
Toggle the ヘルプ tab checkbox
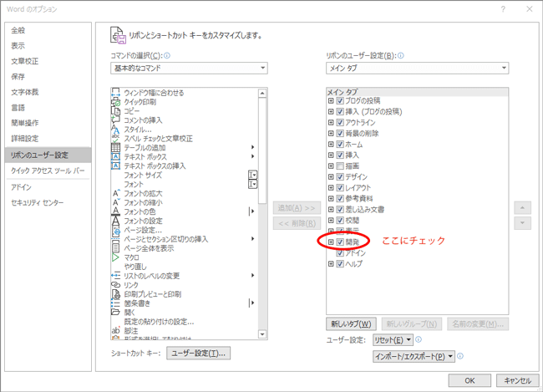340,264
